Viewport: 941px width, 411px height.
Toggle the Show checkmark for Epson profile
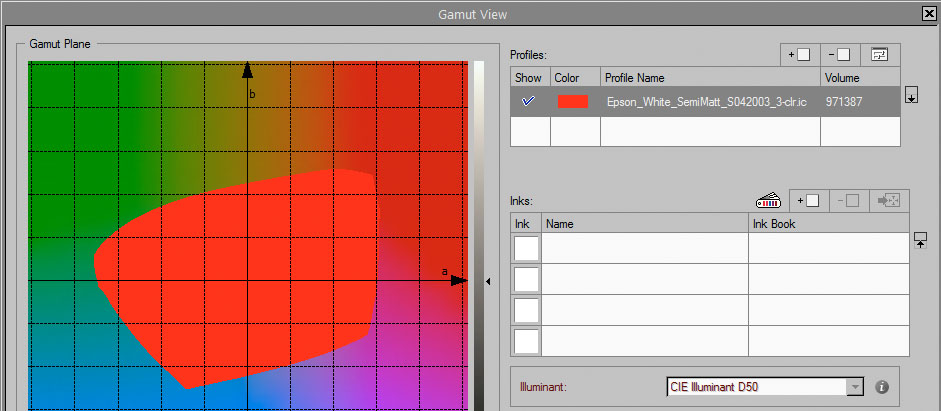pyautogui.click(x=529, y=101)
